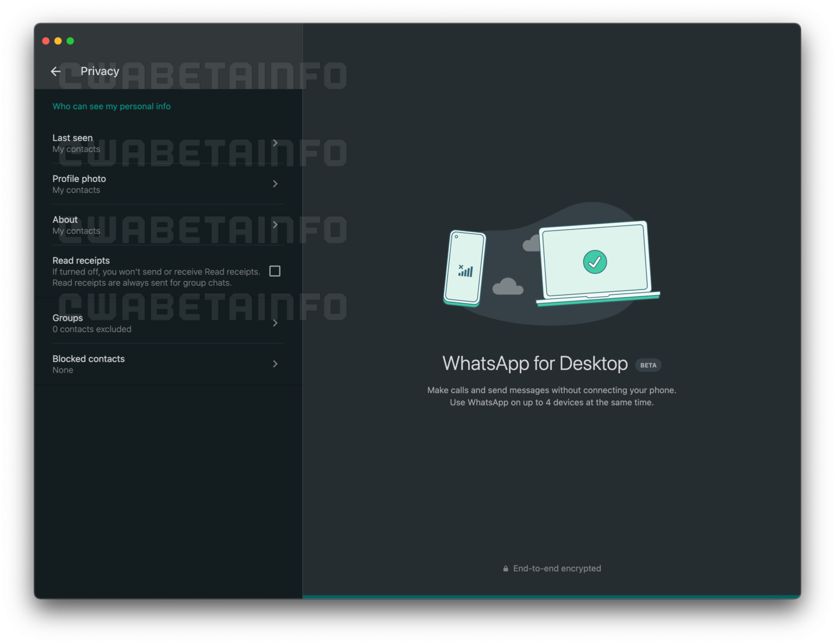
Task: Click the End-to-end encrypted label
Action: coord(557,568)
